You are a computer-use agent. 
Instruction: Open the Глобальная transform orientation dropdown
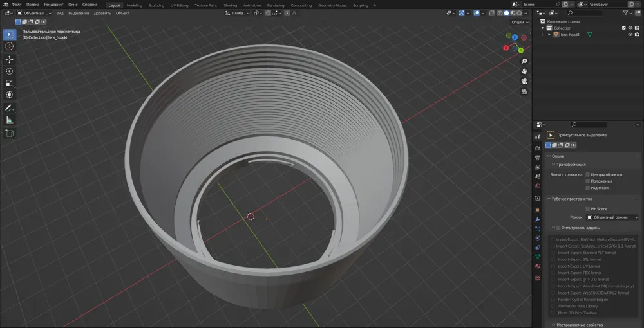tap(238, 13)
